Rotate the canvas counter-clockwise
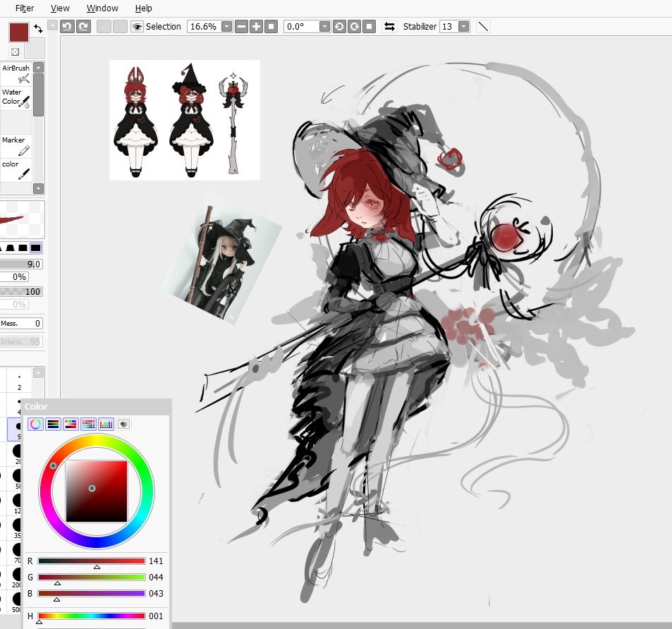672x629 pixels. (339, 27)
